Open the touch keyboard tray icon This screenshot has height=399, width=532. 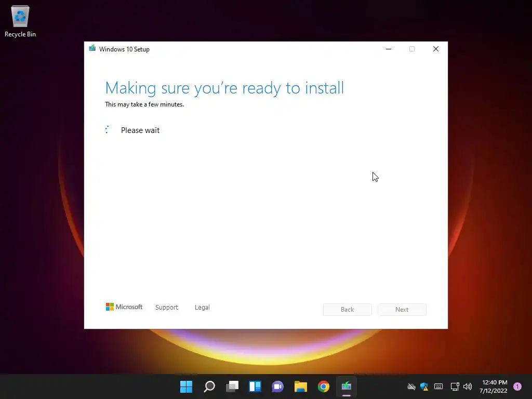[438, 387]
